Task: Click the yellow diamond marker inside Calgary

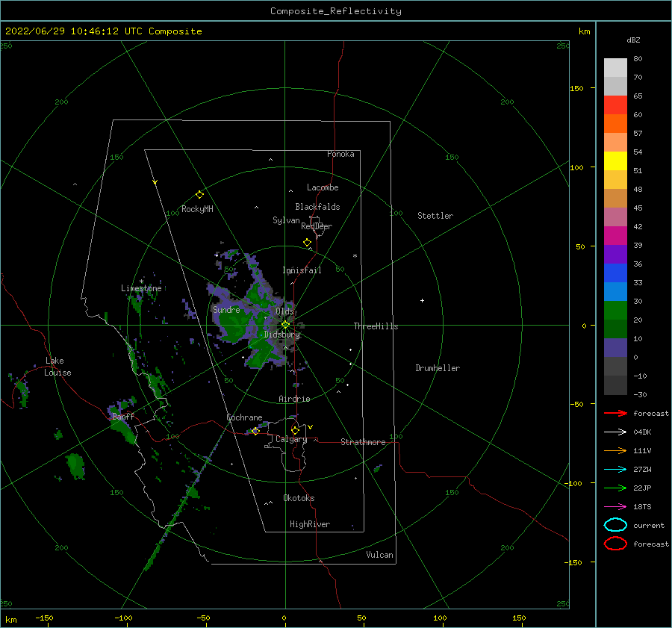Action: 295,430
